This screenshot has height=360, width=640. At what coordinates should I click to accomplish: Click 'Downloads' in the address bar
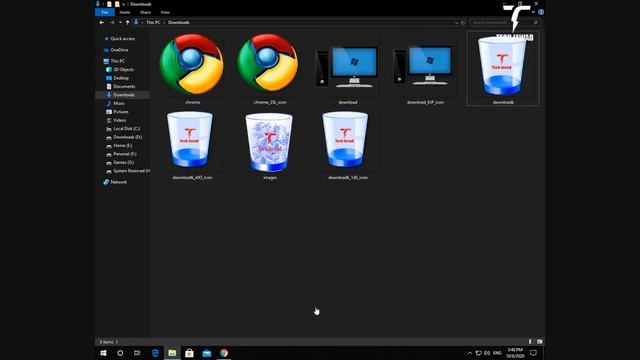tap(179, 22)
